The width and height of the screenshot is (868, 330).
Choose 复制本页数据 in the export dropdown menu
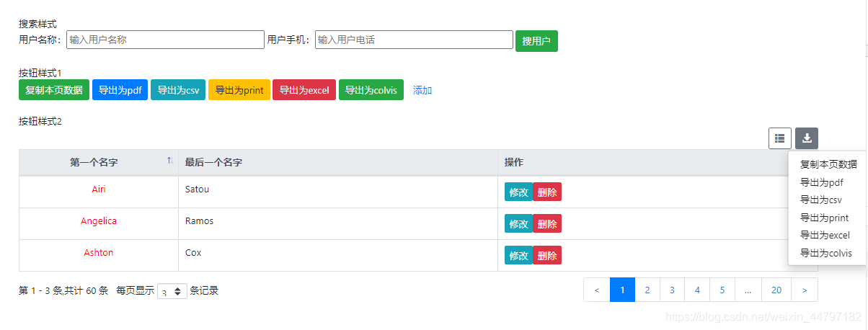click(x=828, y=164)
